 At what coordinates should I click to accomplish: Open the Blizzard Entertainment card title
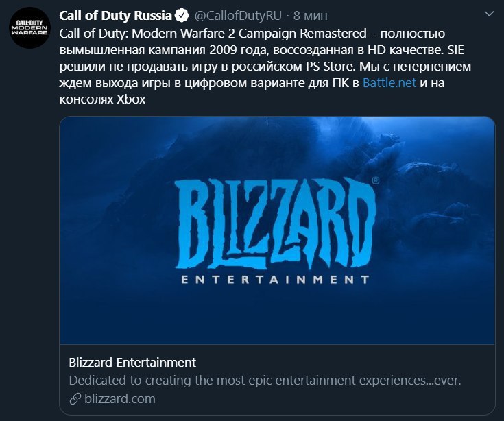click(132, 362)
